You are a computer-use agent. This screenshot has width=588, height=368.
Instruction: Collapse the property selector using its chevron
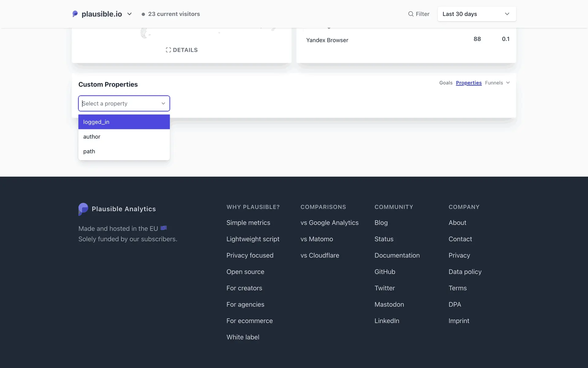click(163, 103)
